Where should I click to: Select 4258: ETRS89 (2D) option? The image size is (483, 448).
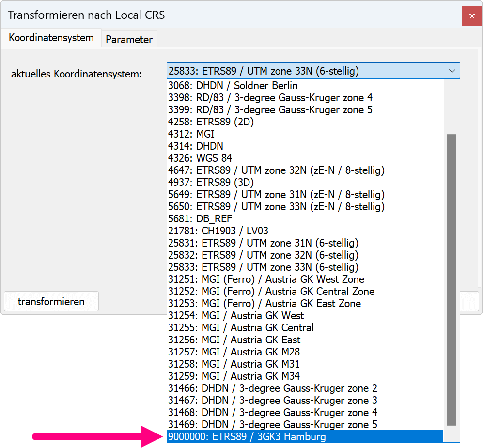pyautogui.click(x=211, y=122)
